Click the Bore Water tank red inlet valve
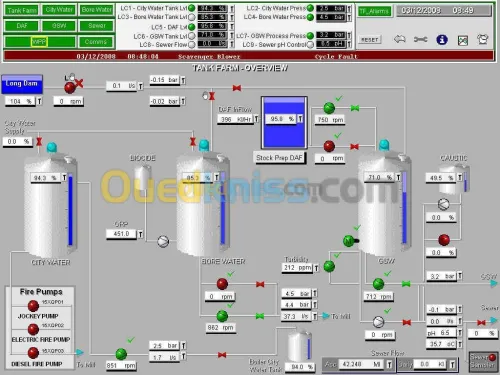 [193, 142]
